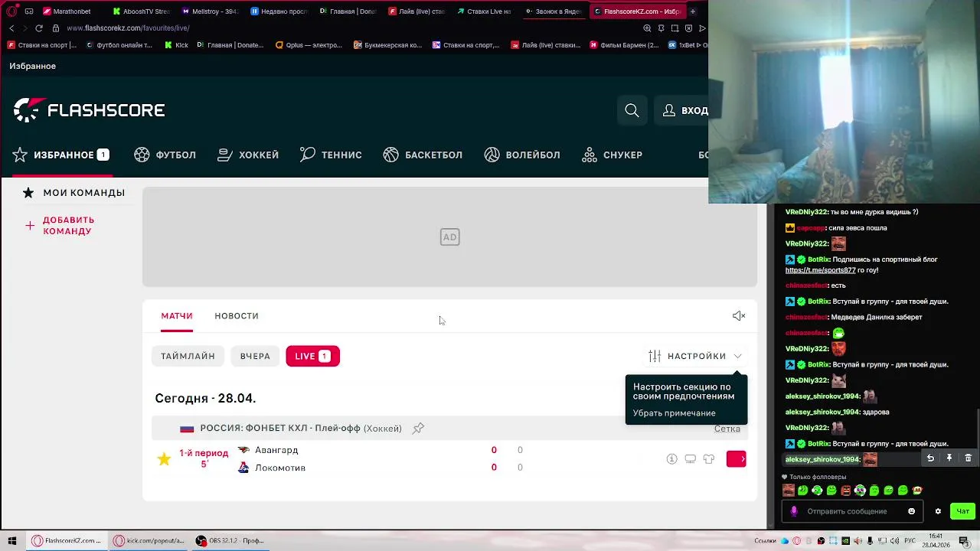Open the Qplus bookmark

point(309,45)
